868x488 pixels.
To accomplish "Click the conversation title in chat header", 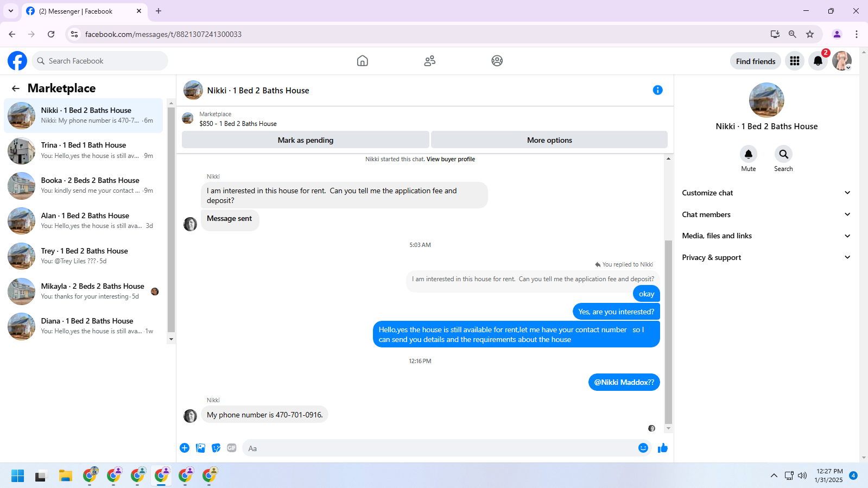I will click(258, 91).
